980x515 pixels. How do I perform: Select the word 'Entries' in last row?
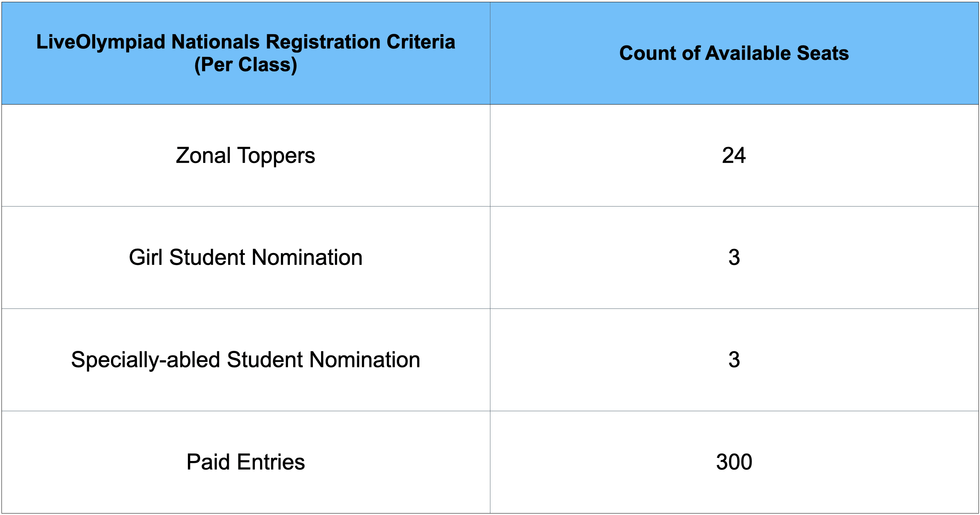pyautogui.click(x=271, y=462)
